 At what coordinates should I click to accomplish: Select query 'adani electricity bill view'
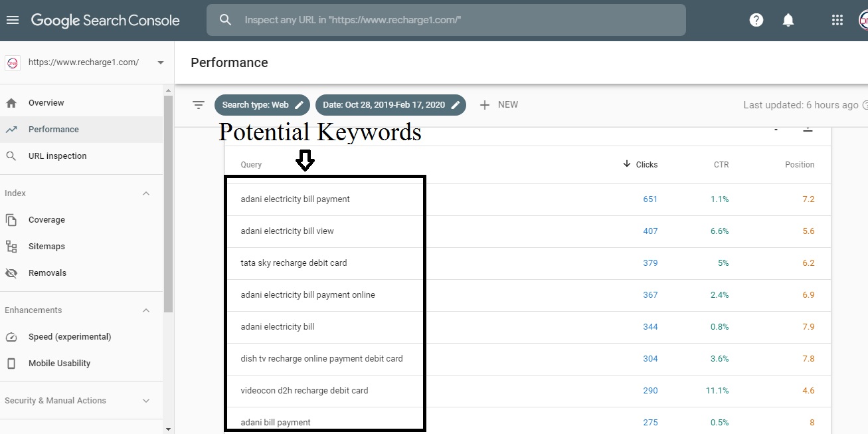[x=287, y=231]
